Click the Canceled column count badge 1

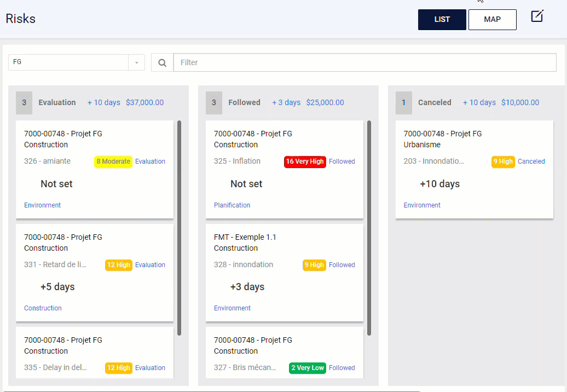(x=404, y=103)
